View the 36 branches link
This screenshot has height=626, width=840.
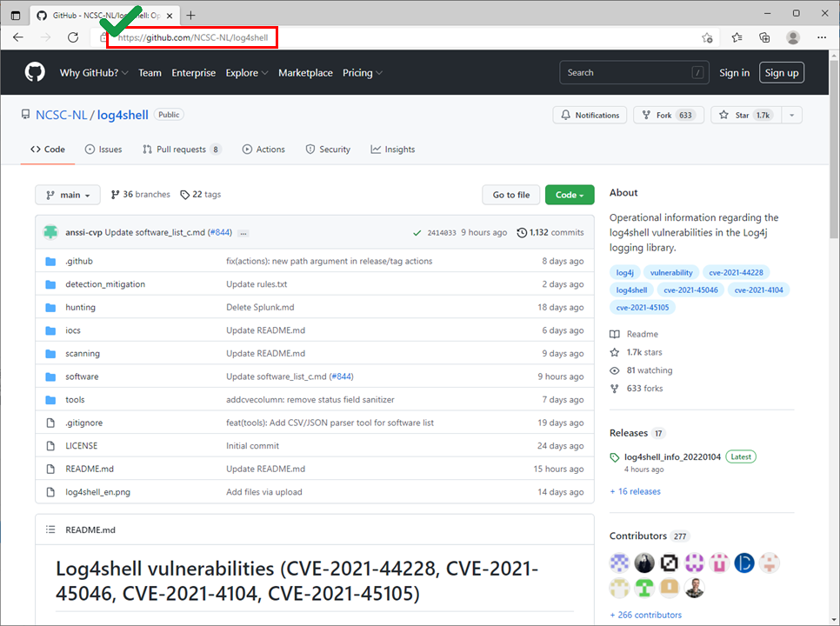(140, 195)
